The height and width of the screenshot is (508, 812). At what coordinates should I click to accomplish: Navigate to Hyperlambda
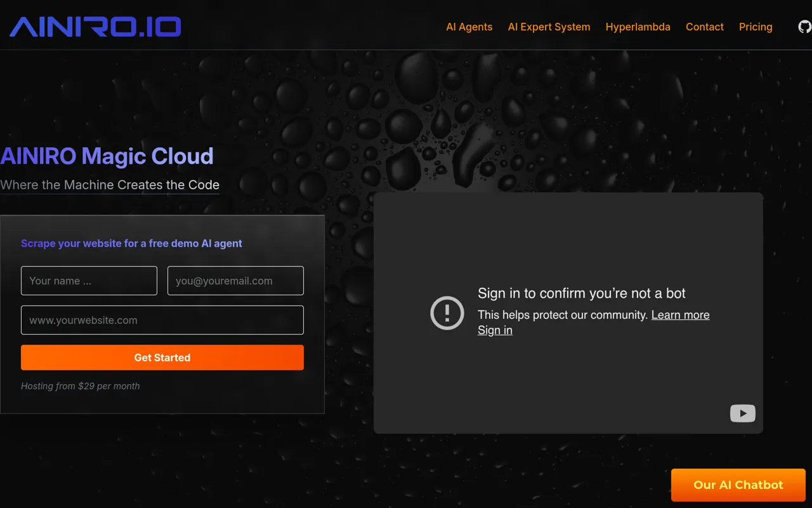click(638, 27)
